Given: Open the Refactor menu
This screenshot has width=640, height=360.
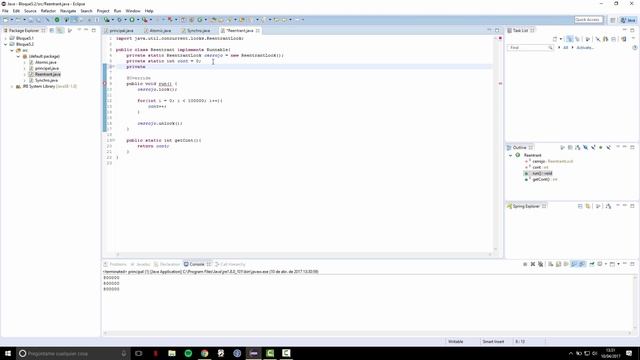Looking at the screenshot, I should tap(48, 11).
